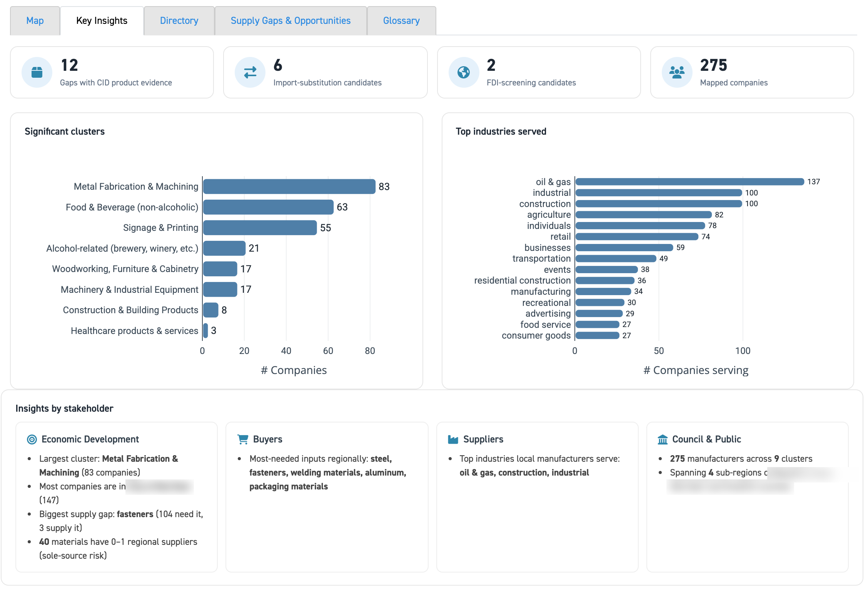868x591 pixels.
Task: Click the consumer goods bar showing 27
Action: (x=598, y=336)
